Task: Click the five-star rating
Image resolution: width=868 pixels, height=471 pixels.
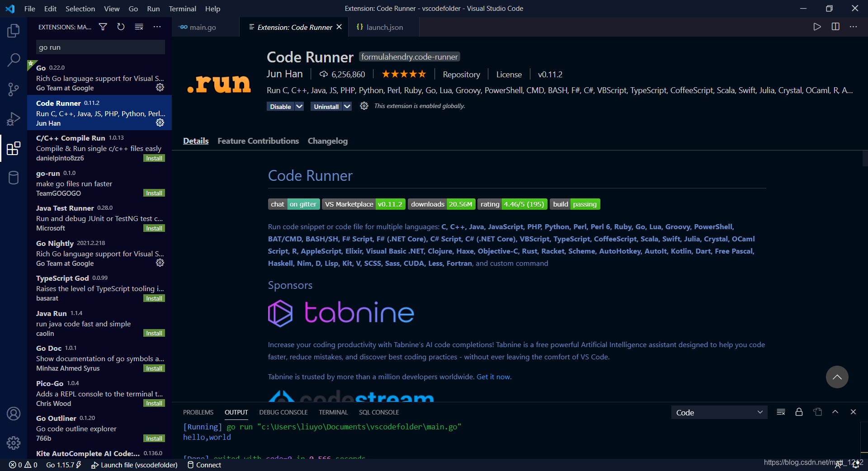Action: (x=404, y=74)
